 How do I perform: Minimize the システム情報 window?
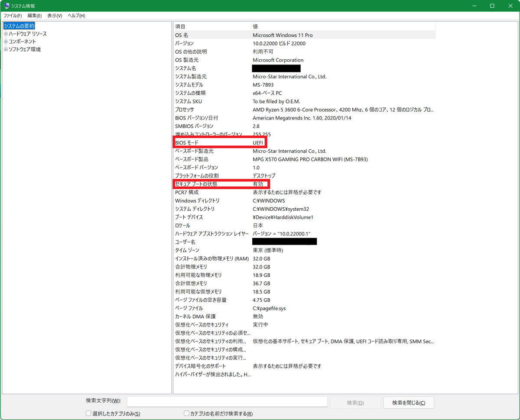474,6
